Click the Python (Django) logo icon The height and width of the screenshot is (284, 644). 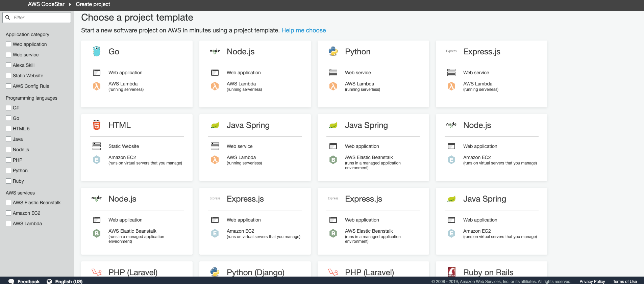(x=215, y=272)
